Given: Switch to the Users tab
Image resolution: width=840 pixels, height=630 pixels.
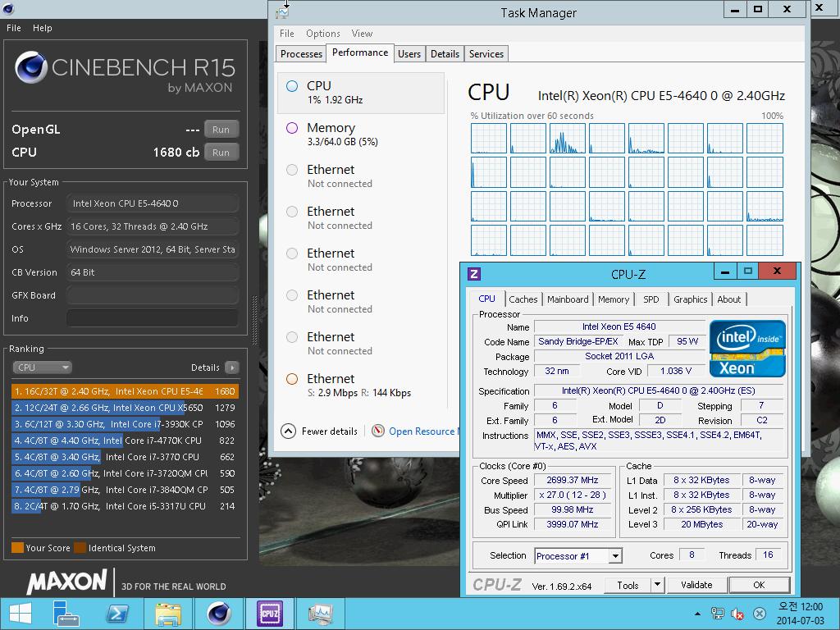Looking at the screenshot, I should (x=409, y=53).
